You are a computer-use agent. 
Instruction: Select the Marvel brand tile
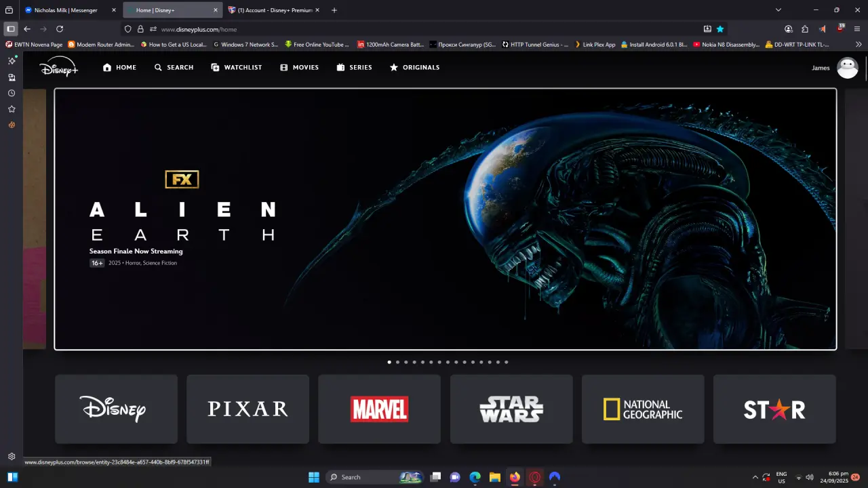coord(379,409)
